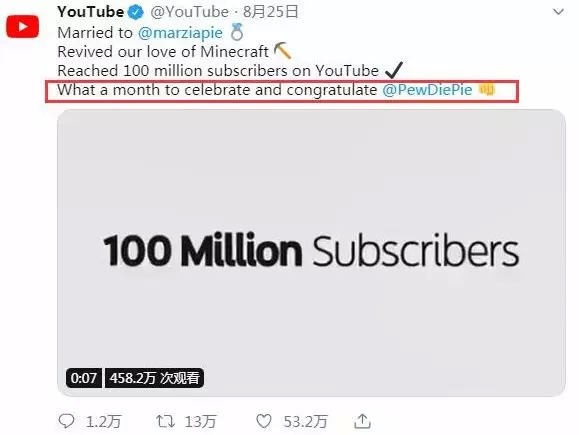This screenshot has height=435, width=579.
Task: Click the 13万 retweet count
Action: tap(201, 421)
